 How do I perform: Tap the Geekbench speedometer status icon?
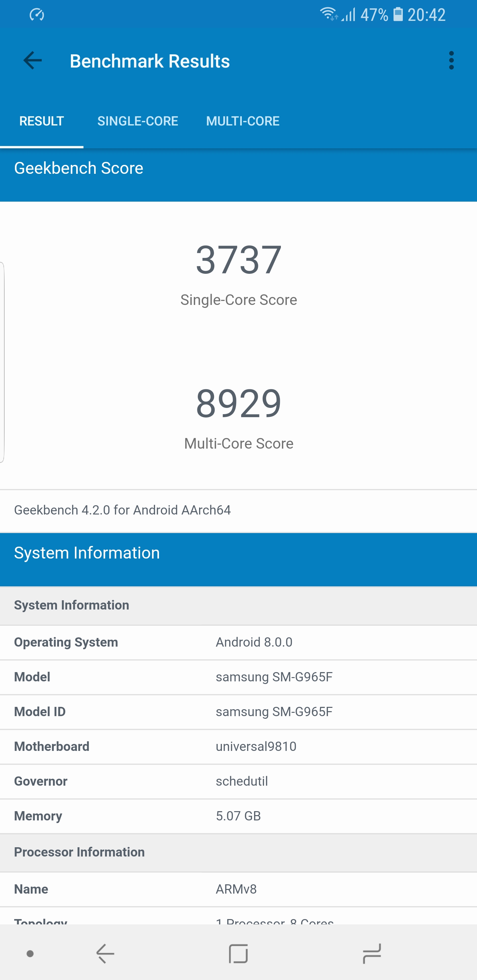[37, 15]
